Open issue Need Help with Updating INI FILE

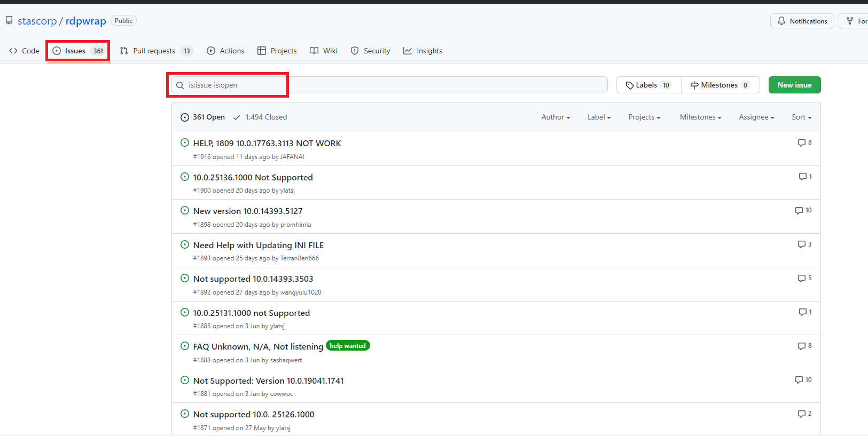[x=259, y=245]
